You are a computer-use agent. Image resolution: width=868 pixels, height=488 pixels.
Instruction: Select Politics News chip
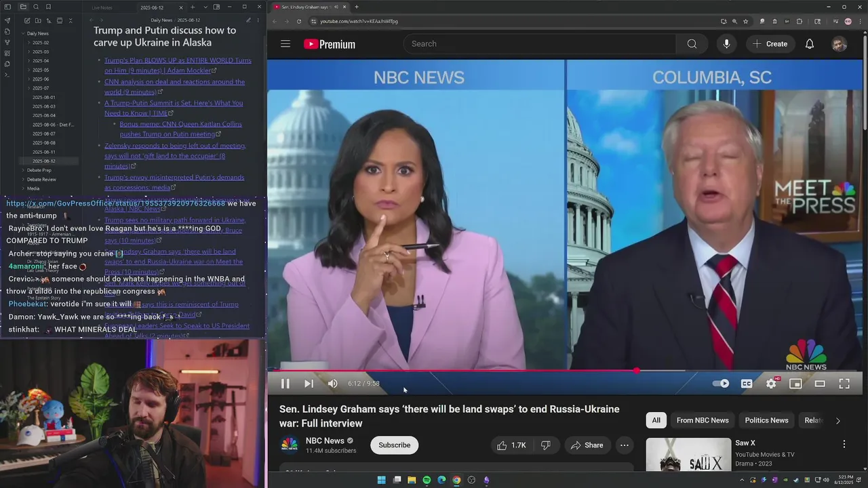(766, 420)
